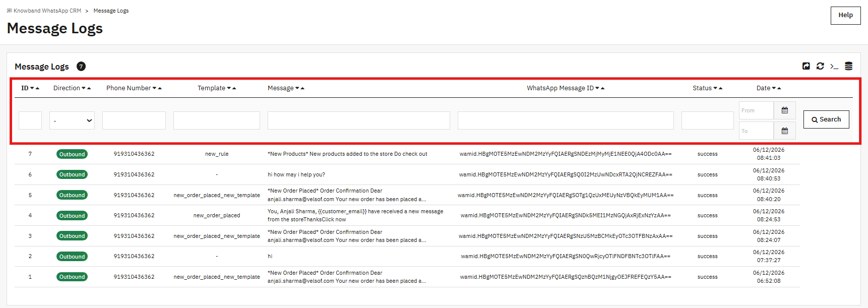Sort Template column ascending
868x308 pixels.
coord(234,88)
